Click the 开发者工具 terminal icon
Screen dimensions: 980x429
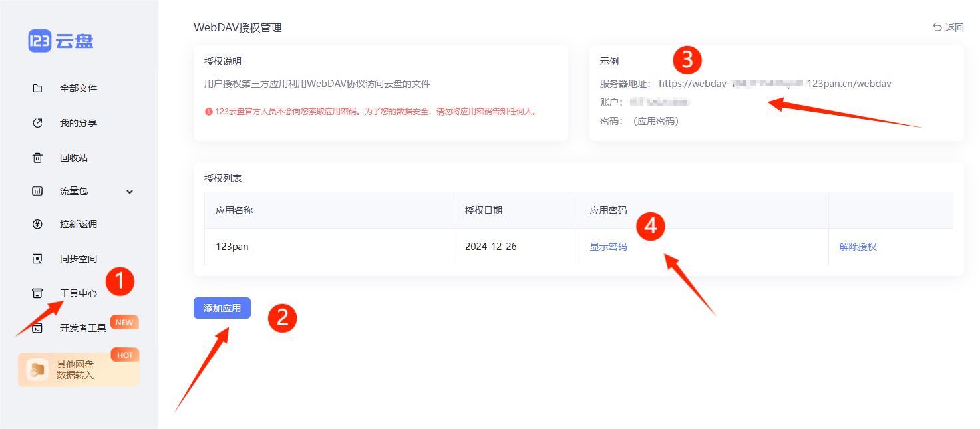coord(37,328)
